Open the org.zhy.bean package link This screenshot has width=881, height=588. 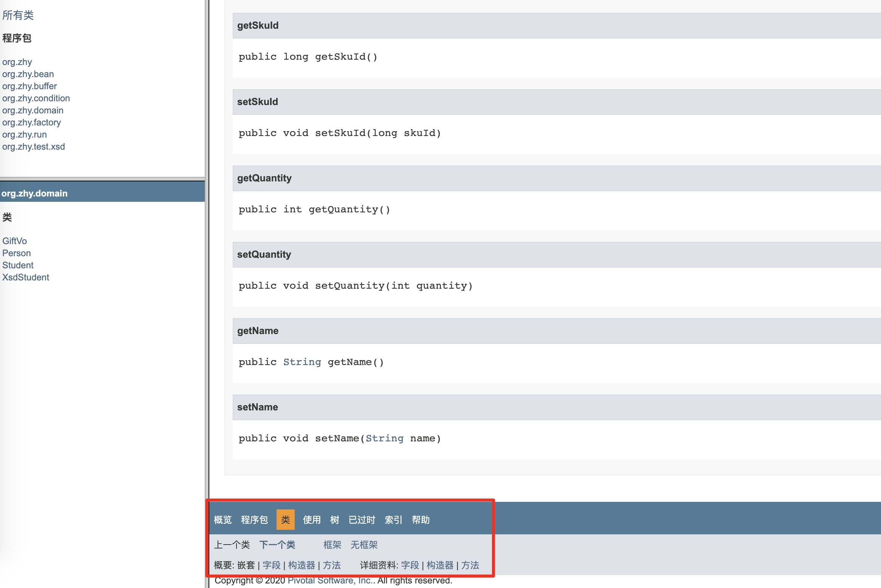[x=28, y=74]
